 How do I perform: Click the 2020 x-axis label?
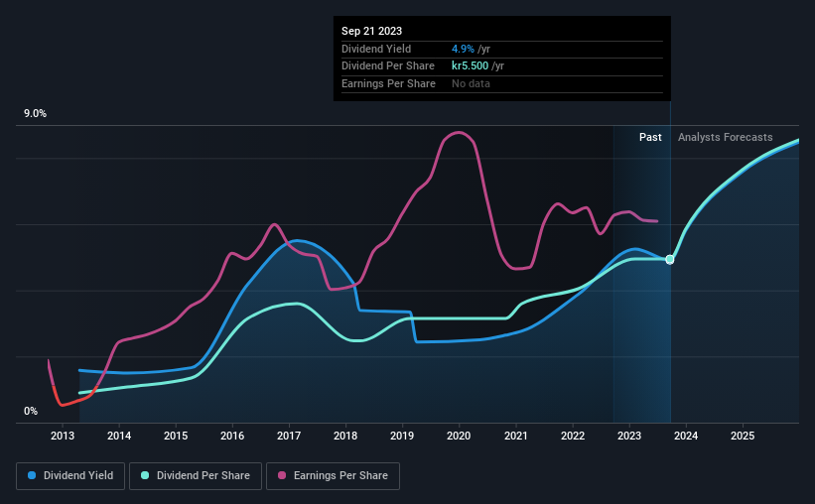click(459, 436)
